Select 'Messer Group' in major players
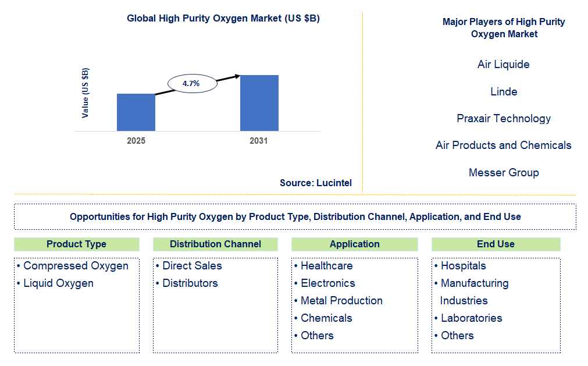The width and height of the screenshot is (588, 366). pos(504,172)
